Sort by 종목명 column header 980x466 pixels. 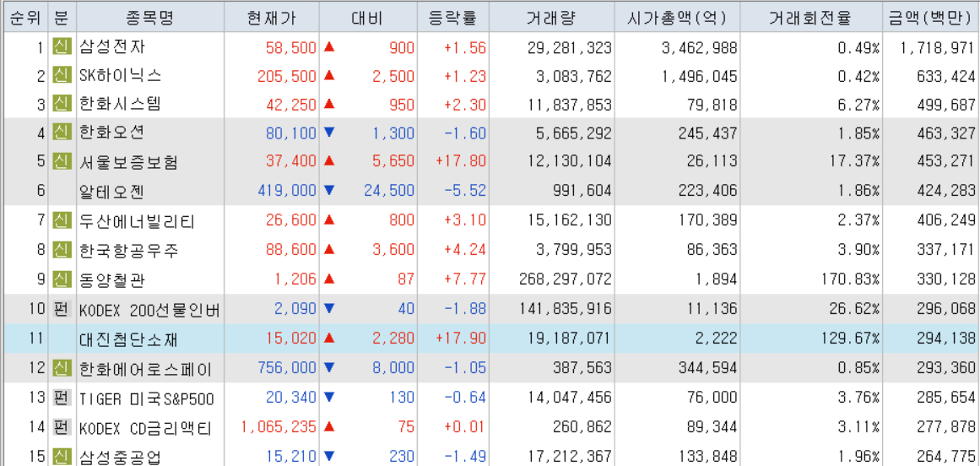click(x=152, y=18)
